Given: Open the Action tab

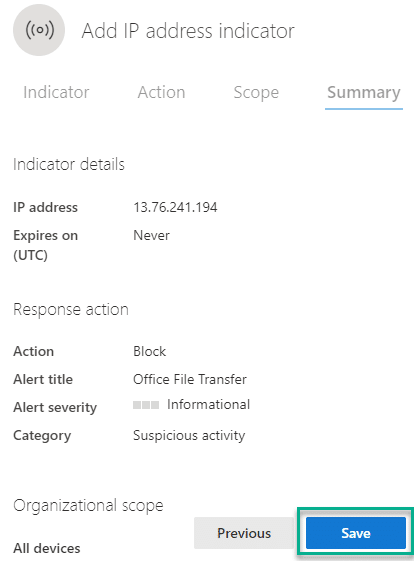Looking at the screenshot, I should 161,92.
